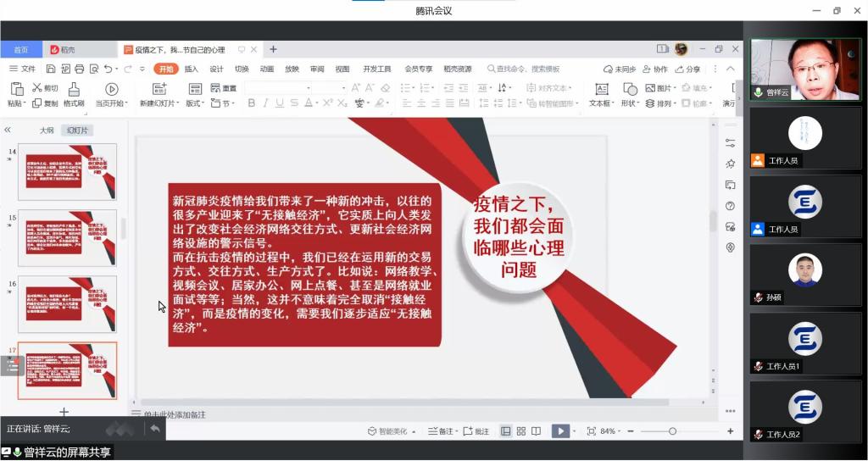
Task: Click the slideshow play button in status bar
Action: (559, 431)
